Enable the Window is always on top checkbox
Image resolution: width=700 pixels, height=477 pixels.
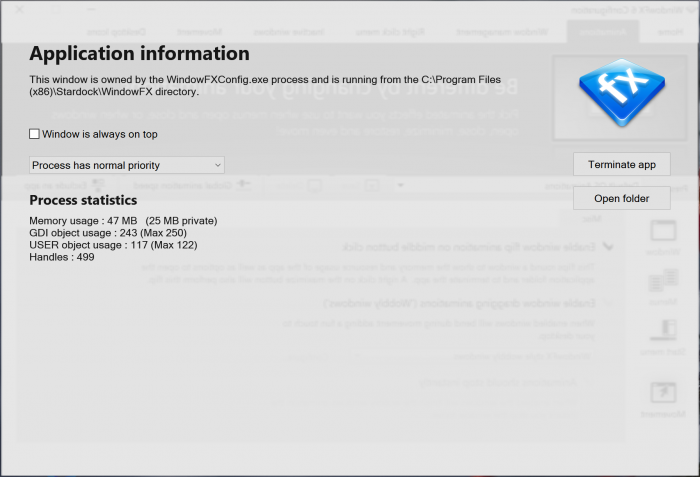[x=34, y=134]
